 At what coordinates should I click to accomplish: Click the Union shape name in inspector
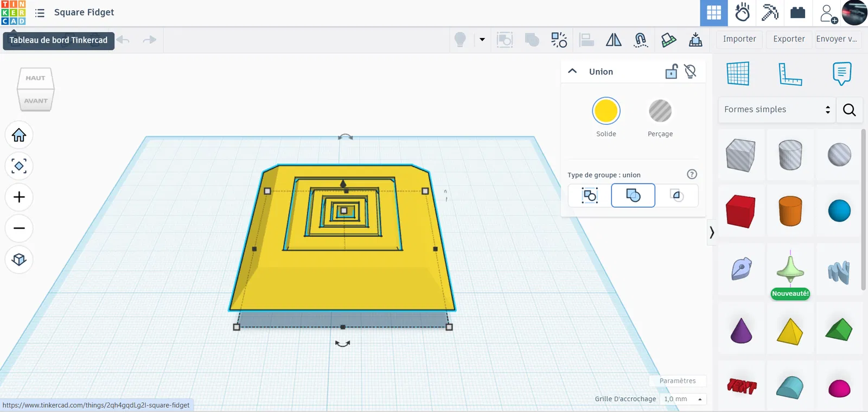(601, 72)
